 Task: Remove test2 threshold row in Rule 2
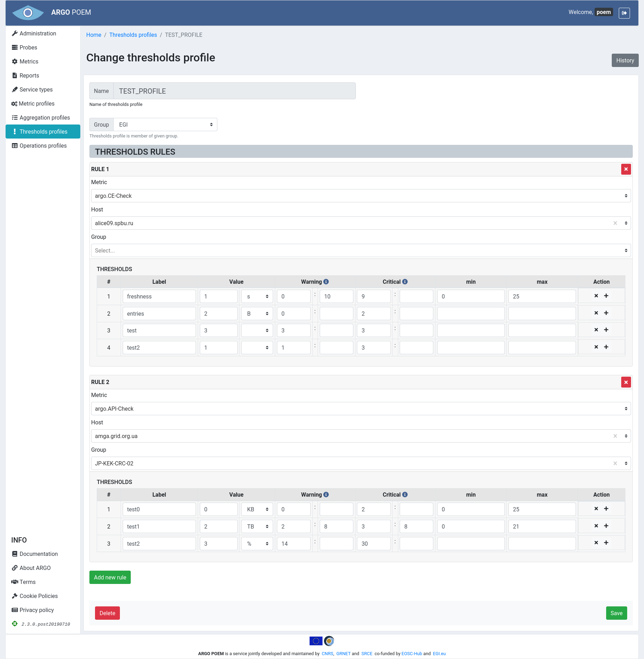point(596,543)
